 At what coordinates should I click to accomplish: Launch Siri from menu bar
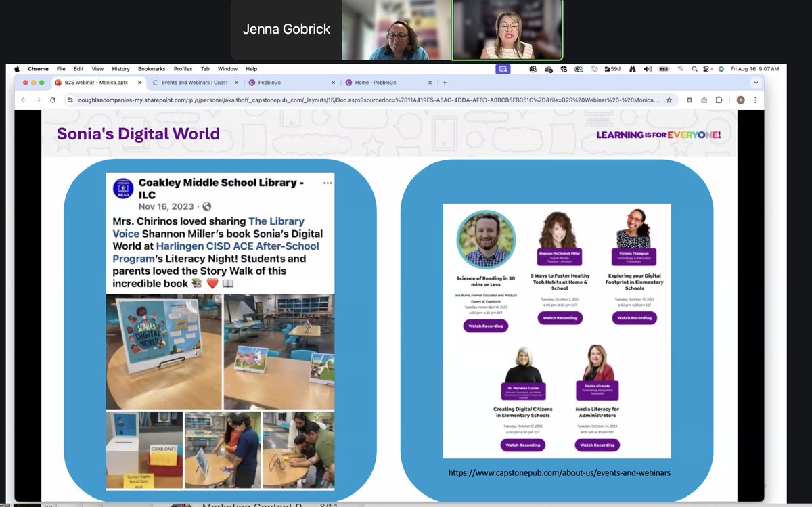tap(721, 69)
